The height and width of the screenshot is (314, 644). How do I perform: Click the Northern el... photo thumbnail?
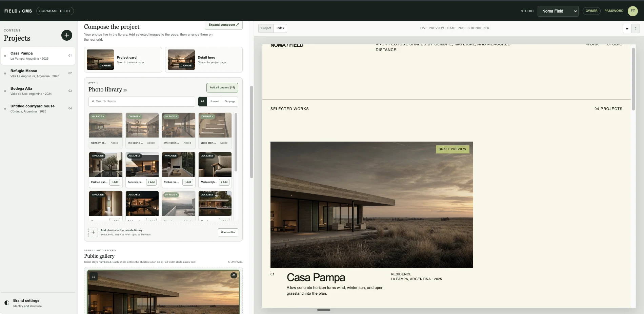point(106,125)
